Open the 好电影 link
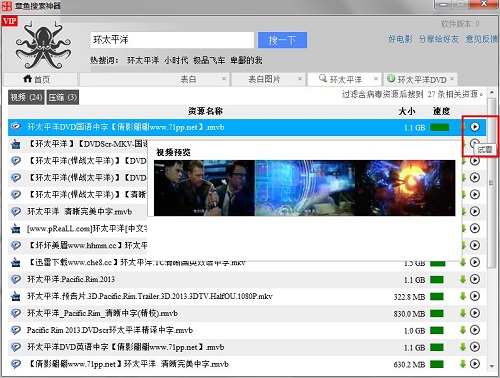Image resolution: width=500 pixels, height=378 pixels. point(400,39)
